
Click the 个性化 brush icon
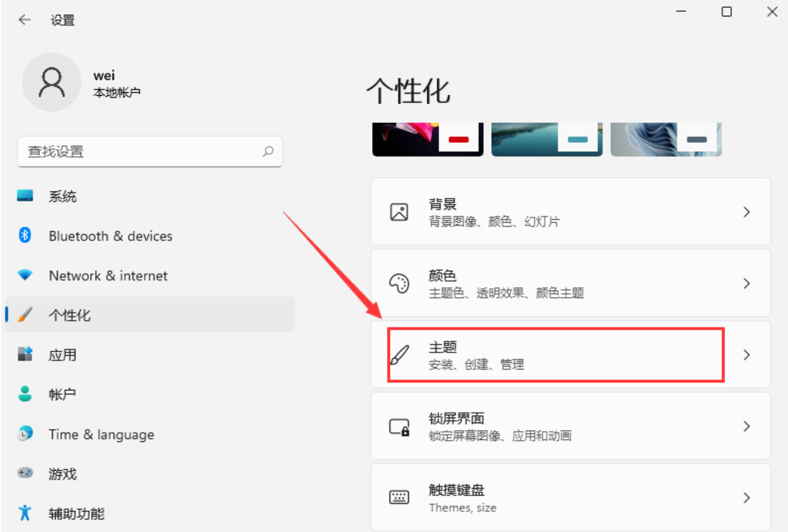[25, 315]
